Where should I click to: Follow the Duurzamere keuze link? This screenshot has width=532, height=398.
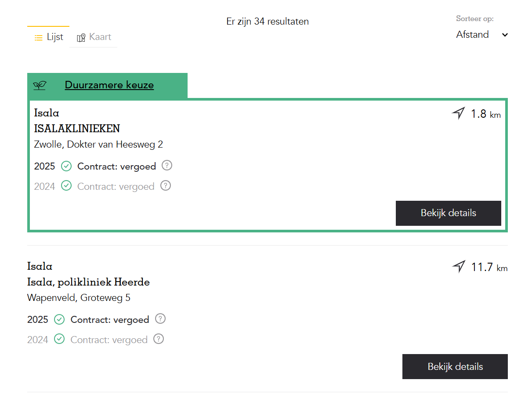coord(109,85)
